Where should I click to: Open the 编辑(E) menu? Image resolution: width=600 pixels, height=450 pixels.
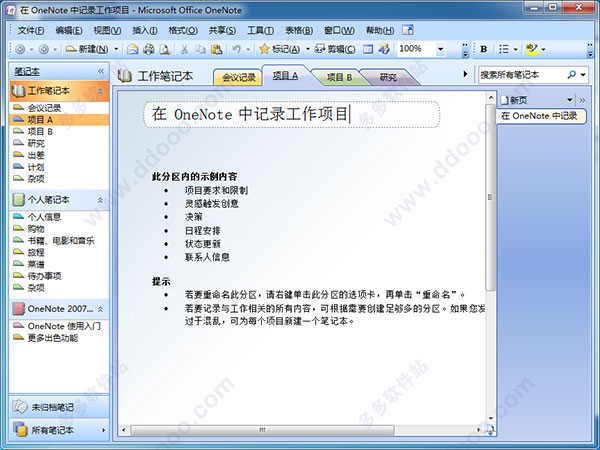point(69,30)
